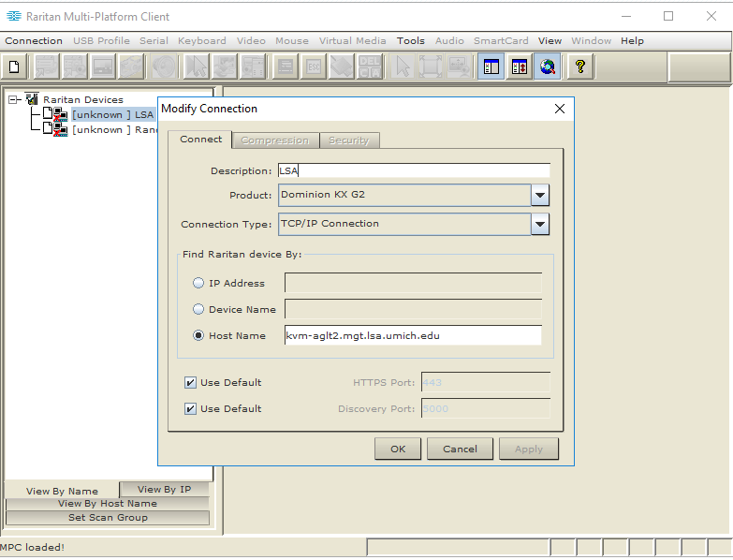Screen dimensions: 733x560
Task: Close the Modify Connection dialog
Action: (560, 109)
